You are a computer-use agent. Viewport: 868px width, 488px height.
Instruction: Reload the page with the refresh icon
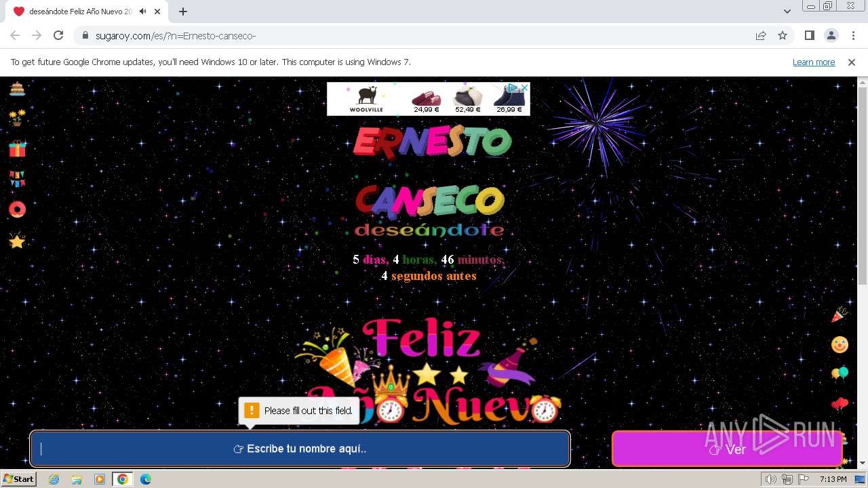(x=58, y=35)
